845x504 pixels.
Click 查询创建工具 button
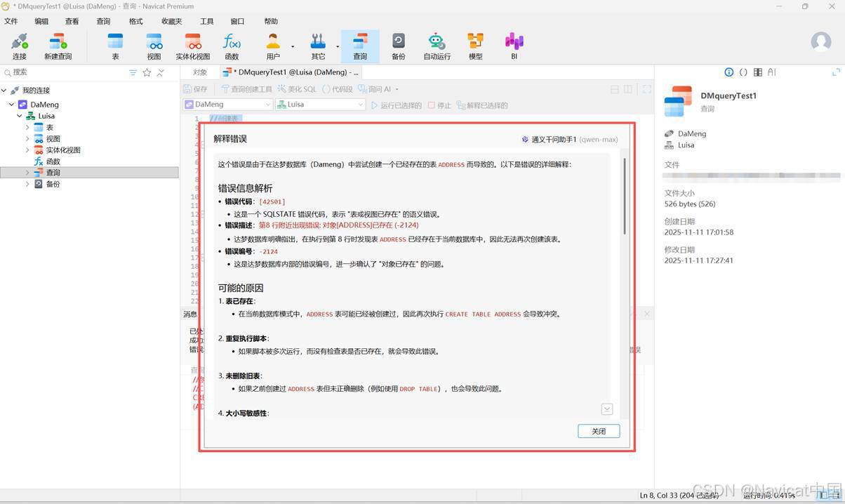(x=246, y=89)
